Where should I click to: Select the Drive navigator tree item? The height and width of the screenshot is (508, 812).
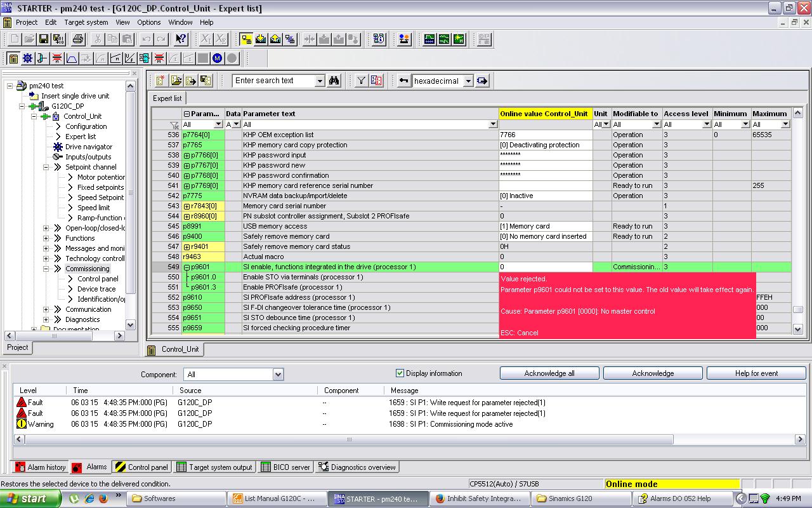[x=89, y=147]
